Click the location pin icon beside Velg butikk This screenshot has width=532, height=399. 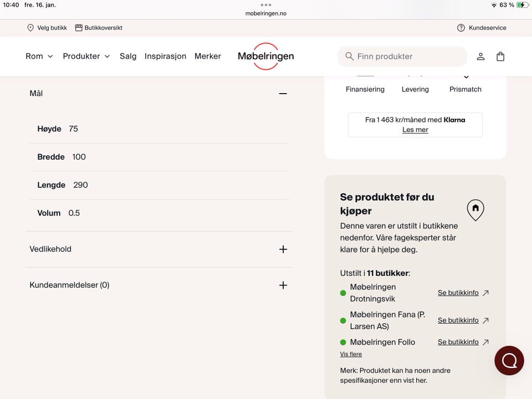click(x=30, y=28)
